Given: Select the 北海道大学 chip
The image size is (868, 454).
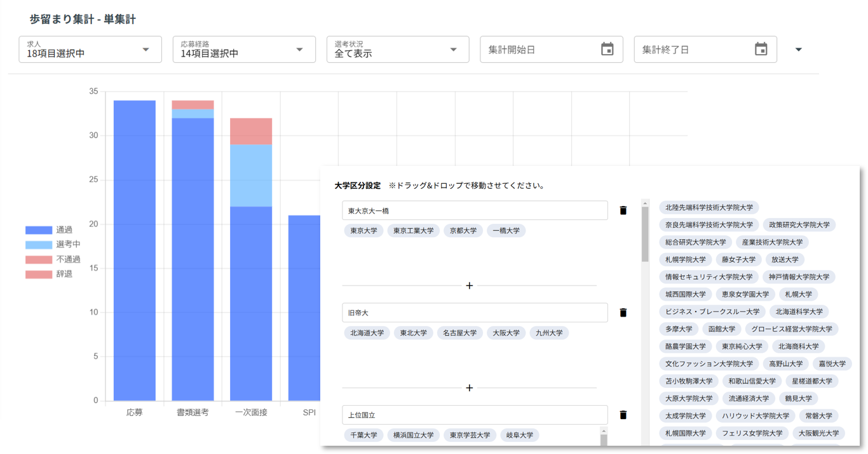Looking at the screenshot, I should (x=367, y=333).
